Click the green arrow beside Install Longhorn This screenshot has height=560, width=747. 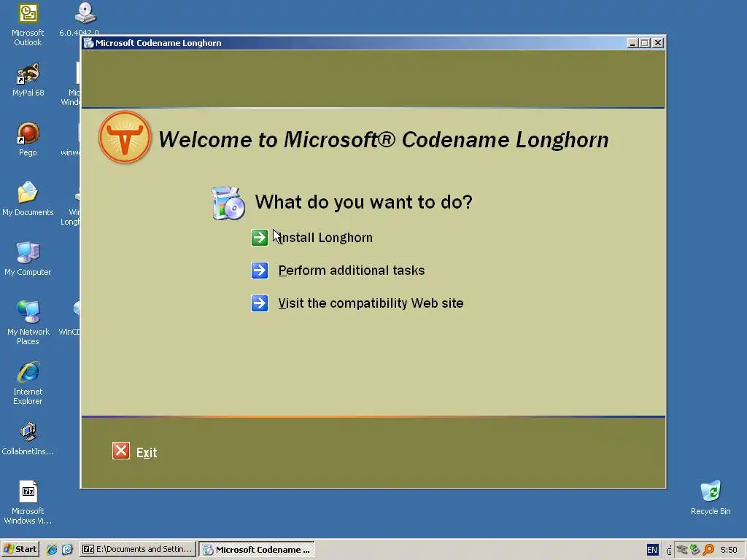[260, 237]
